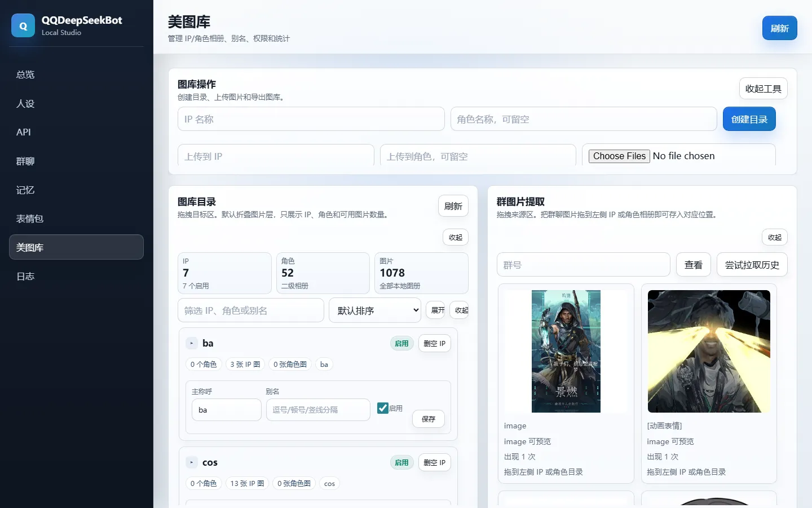Click the 创建目录 button
This screenshot has width=812, height=508.
coord(749,119)
